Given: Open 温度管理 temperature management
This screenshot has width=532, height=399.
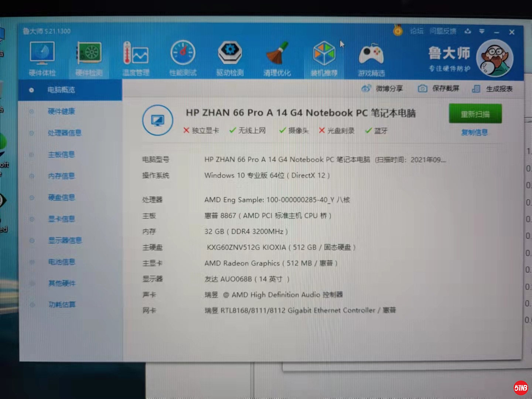Looking at the screenshot, I should 136,58.
